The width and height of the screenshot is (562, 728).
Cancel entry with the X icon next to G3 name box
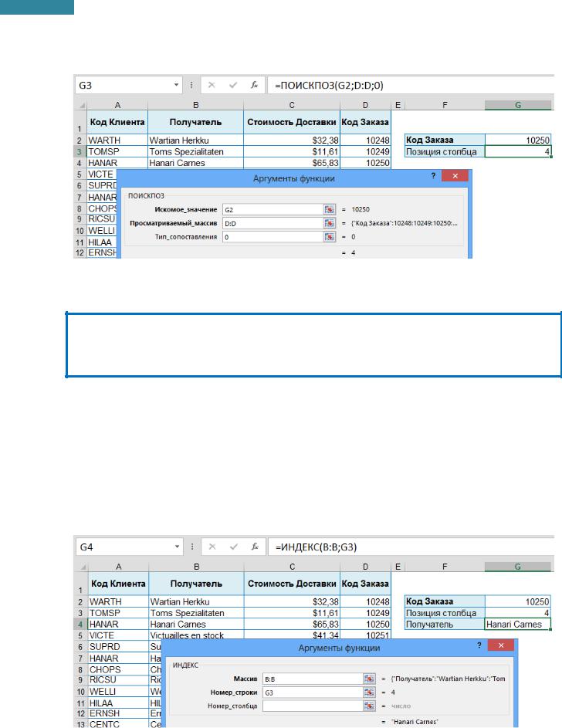coord(212,85)
